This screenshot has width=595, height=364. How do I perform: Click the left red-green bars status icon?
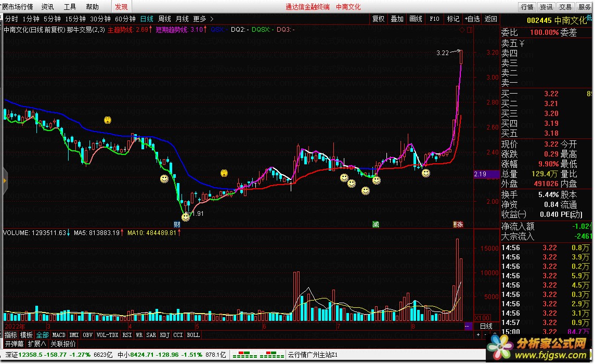[x=245, y=355]
